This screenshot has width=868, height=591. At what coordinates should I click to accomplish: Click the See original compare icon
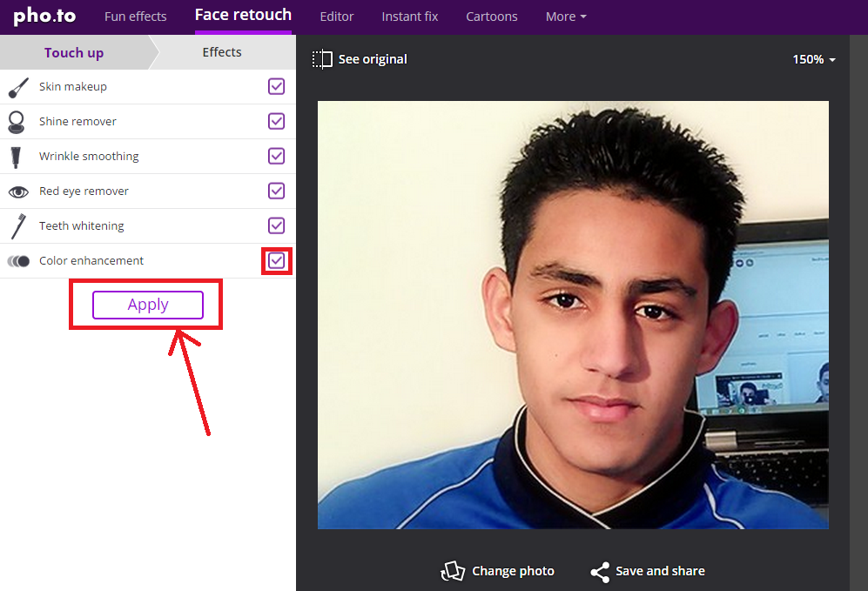pyautogui.click(x=322, y=59)
